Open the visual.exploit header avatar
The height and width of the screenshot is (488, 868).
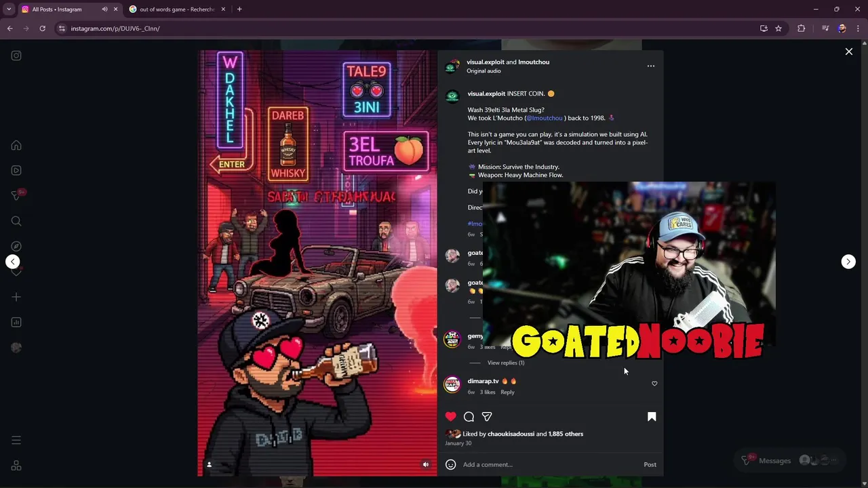452,66
